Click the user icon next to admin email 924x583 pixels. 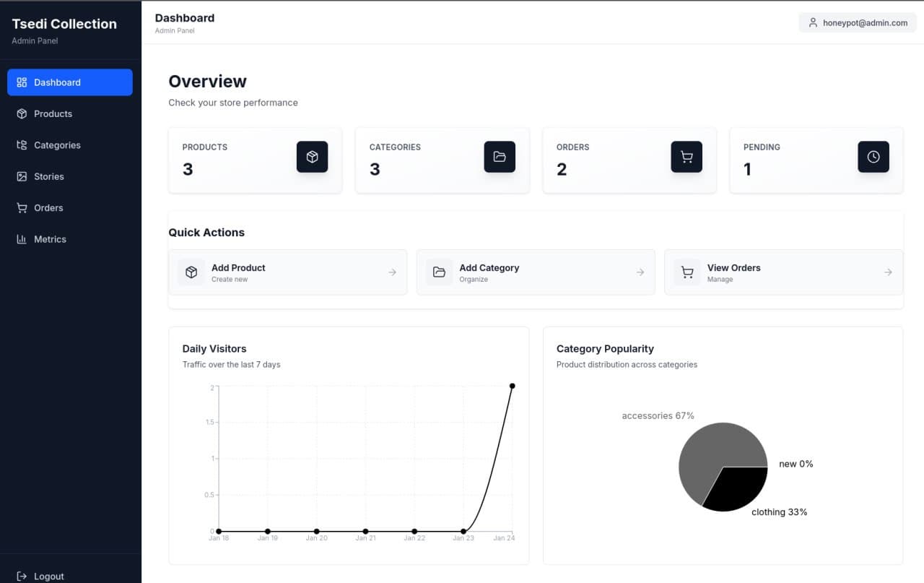pyautogui.click(x=813, y=23)
